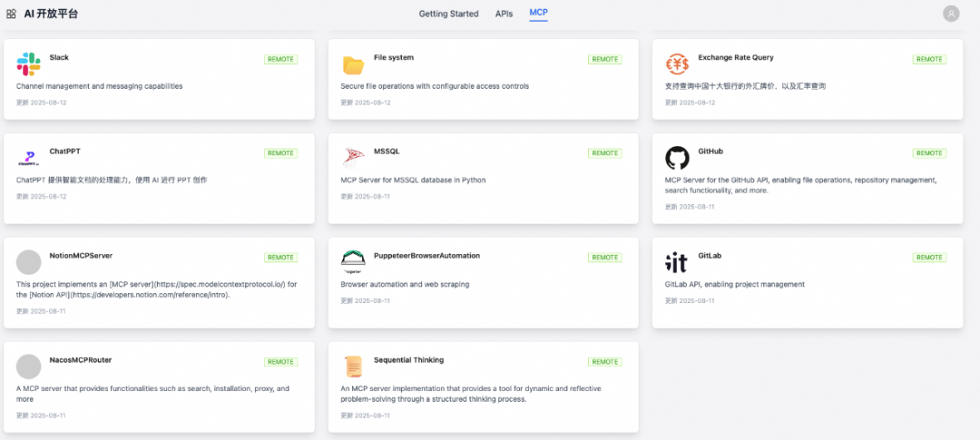Image resolution: width=980 pixels, height=440 pixels.
Task: Click the Sequential Thinking scroll icon
Action: click(x=353, y=367)
